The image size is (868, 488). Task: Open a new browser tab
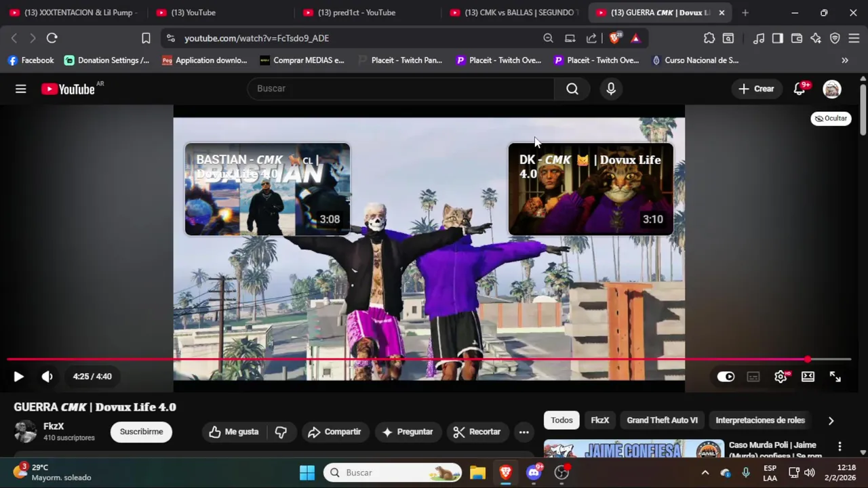pos(745,12)
